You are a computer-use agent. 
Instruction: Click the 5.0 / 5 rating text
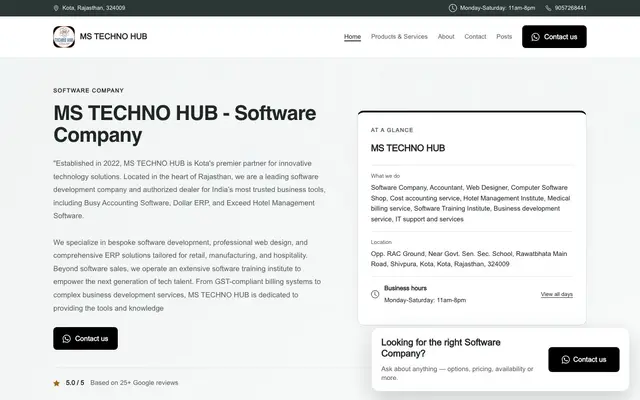pyautogui.click(x=75, y=383)
